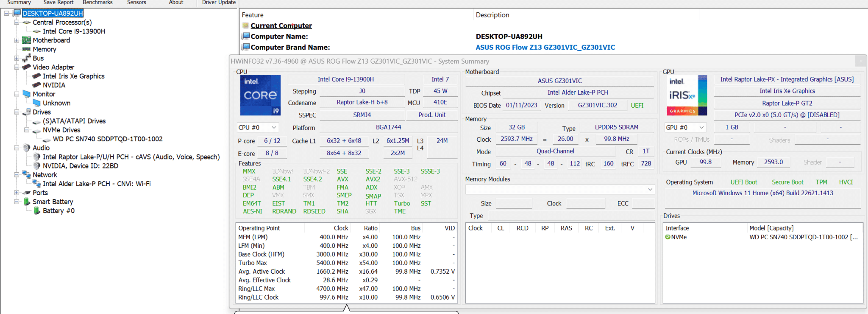The height and width of the screenshot is (314, 868).
Task: Click the Smart Battery icon in the tree
Action: [x=27, y=202]
